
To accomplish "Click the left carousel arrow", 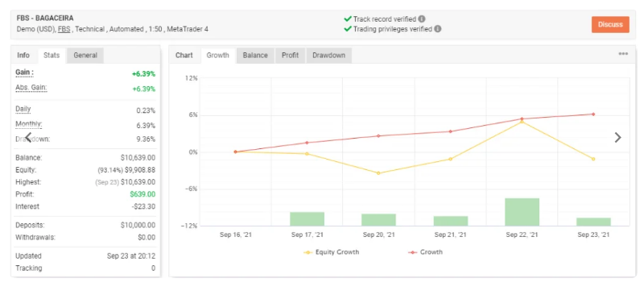I will click(28, 137).
